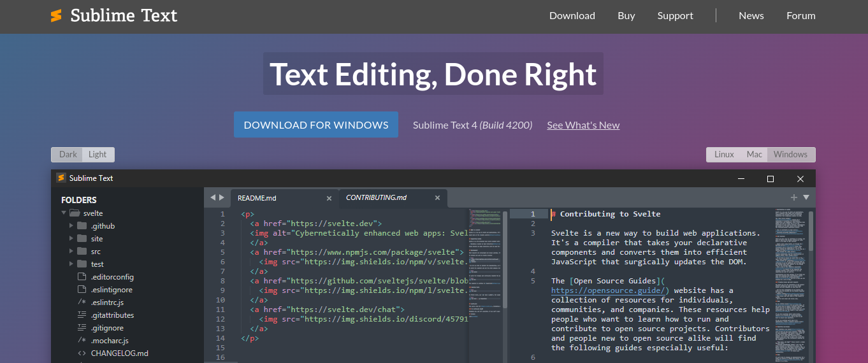
Task: Expand the src folder arrow
Action: click(71, 252)
